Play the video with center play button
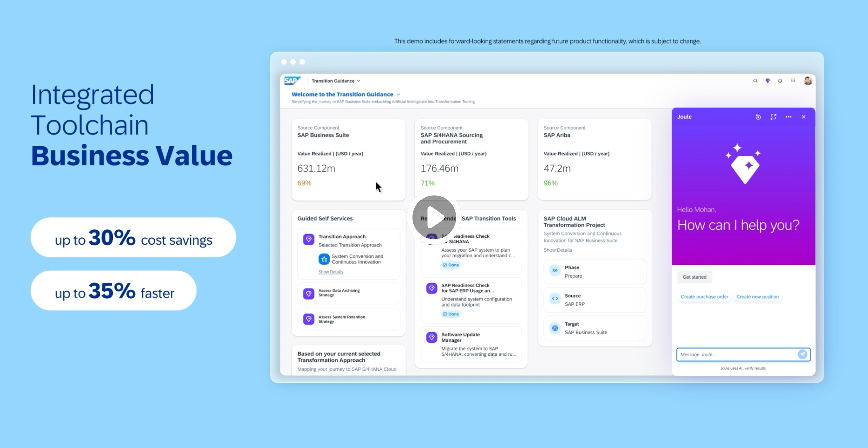The width and height of the screenshot is (868, 448). pyautogui.click(x=434, y=217)
